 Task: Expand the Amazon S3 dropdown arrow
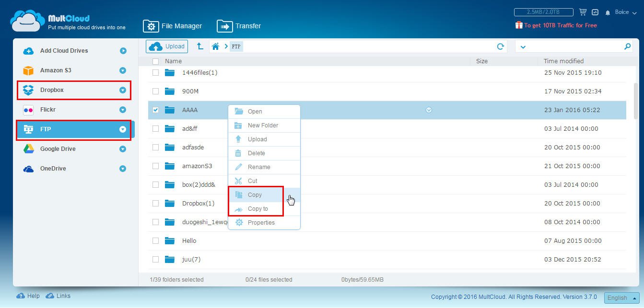123,70
